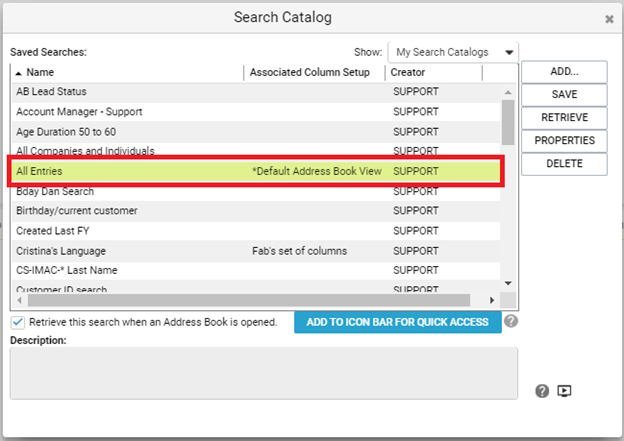This screenshot has height=441, width=624.
Task: Play the tutorial video icon
Action: coord(564,391)
